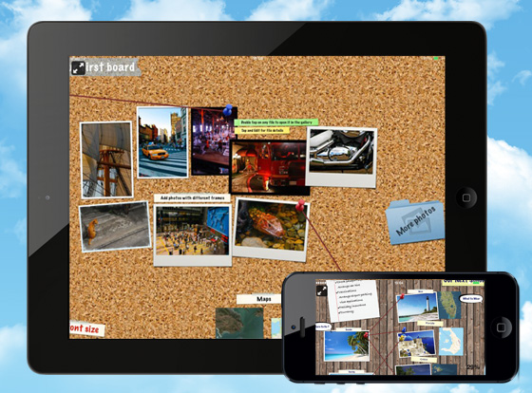Image resolution: width=532 pixels, height=393 pixels.
Task: Select the yellow note under the Santorini photo
Action: [424, 359]
